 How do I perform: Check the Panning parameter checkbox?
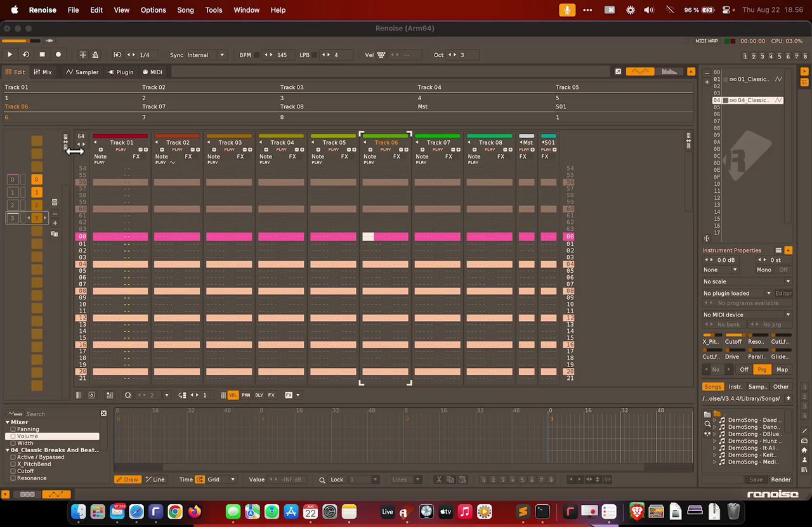tap(13, 429)
